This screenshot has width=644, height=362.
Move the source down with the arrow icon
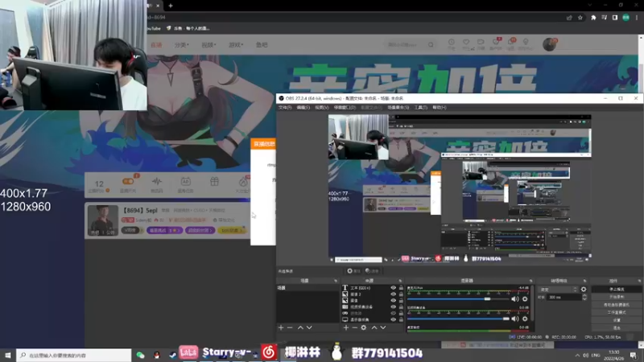pos(383,327)
